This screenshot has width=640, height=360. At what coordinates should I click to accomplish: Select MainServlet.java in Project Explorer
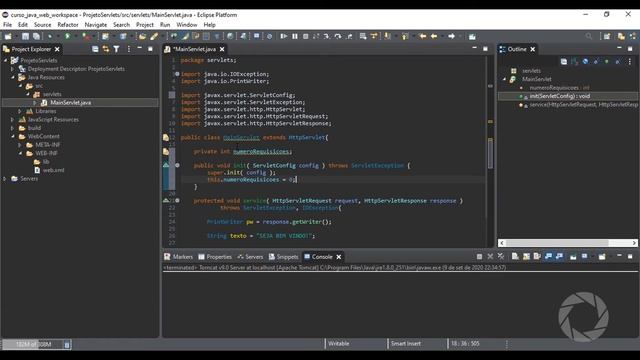(x=71, y=102)
